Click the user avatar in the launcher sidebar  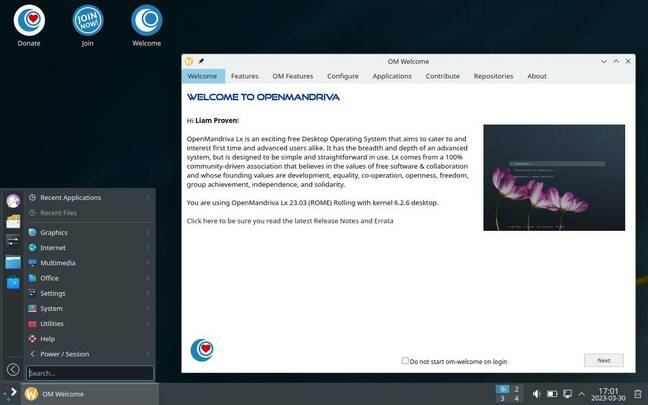13,201
